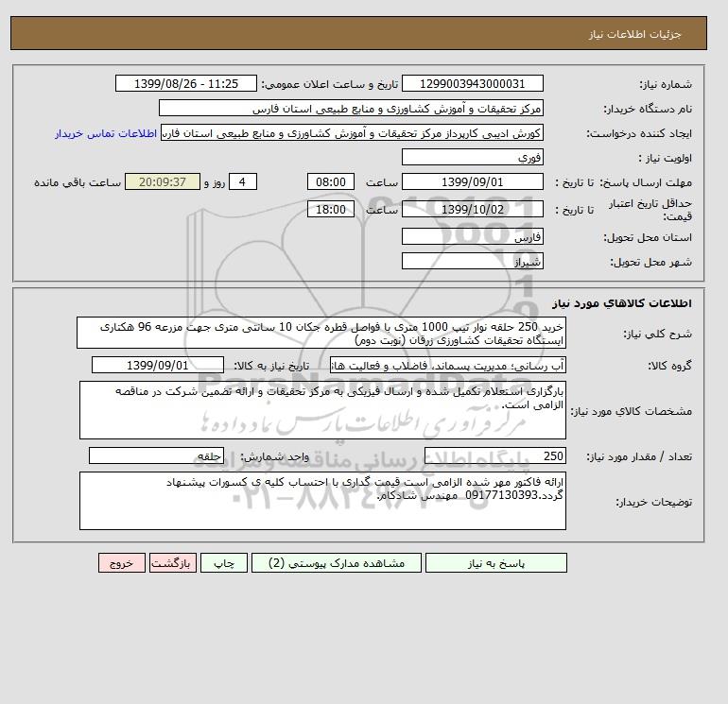The image size is (728, 704).
Task: Open اطلاعات تماس خریدار link
Action: point(106,133)
